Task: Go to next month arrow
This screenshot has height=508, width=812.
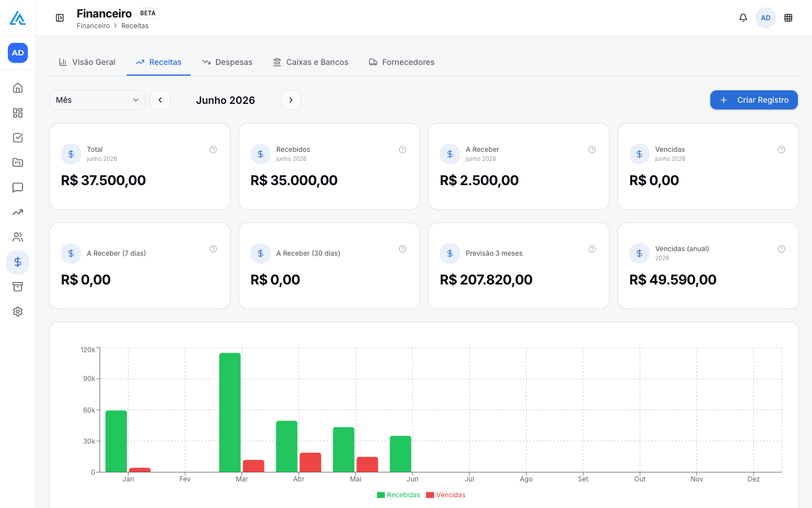Action: coord(291,100)
